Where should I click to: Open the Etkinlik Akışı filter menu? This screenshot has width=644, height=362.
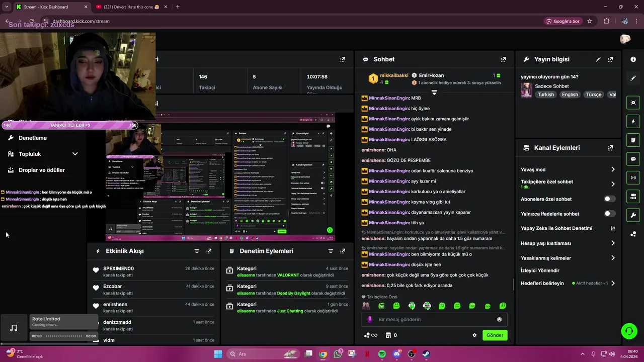tap(197, 251)
